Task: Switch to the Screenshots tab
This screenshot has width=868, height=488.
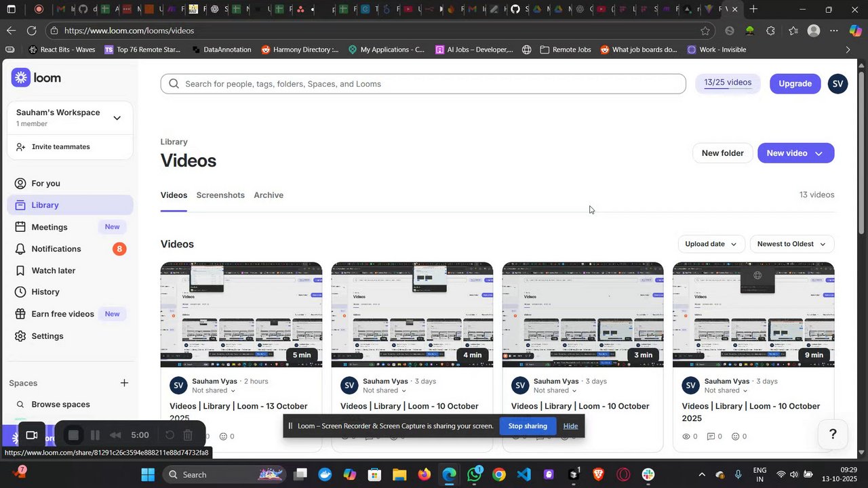Action: (x=220, y=195)
